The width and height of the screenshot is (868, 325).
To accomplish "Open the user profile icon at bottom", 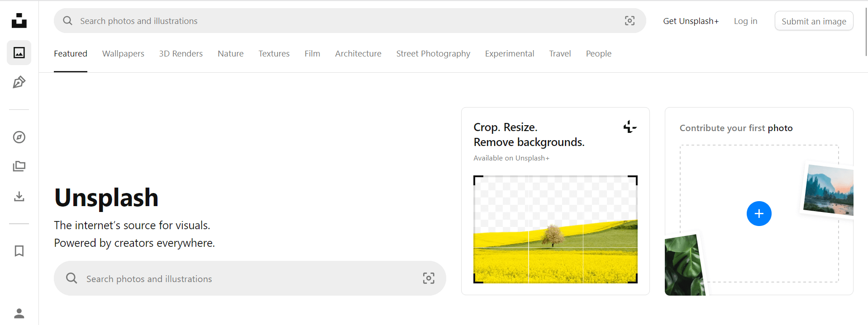I will click(19, 313).
